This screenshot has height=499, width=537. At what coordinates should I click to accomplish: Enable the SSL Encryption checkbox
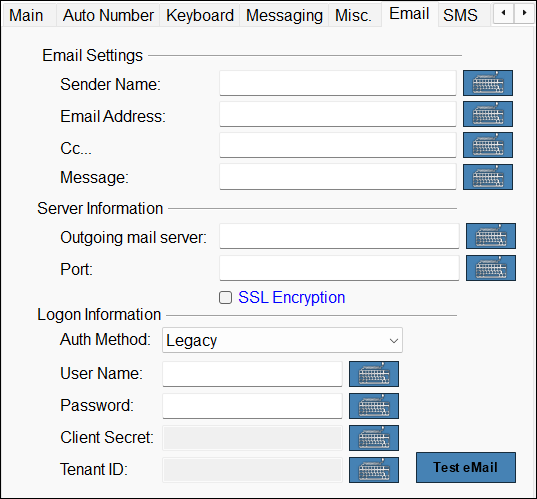tap(225, 298)
